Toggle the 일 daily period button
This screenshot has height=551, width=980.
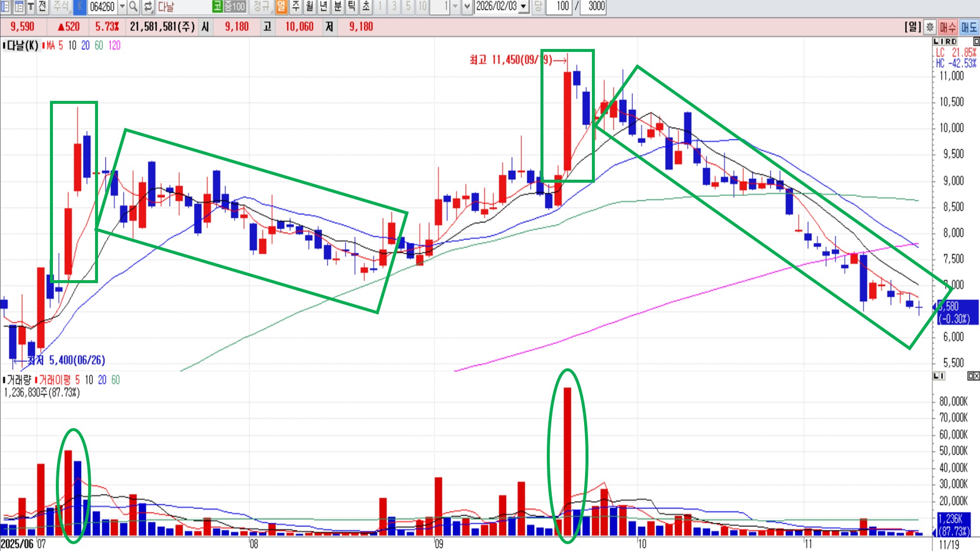(x=281, y=6)
